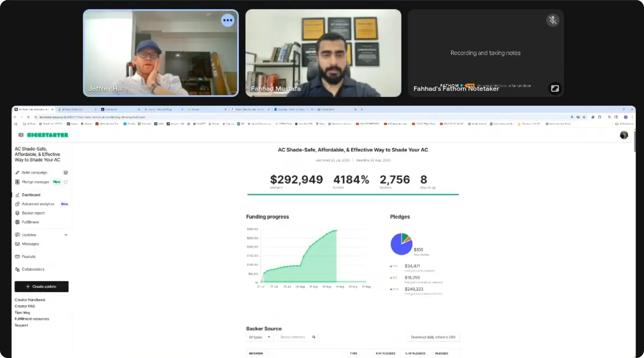The image size is (644, 358).
Task: Open the Support link
Action: [x=21, y=325]
